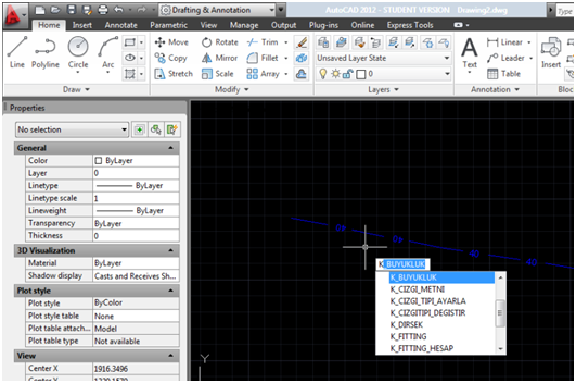This screenshot has width=575, height=381.
Task: Open Unsaved Layer State dropdown
Action: (447, 58)
